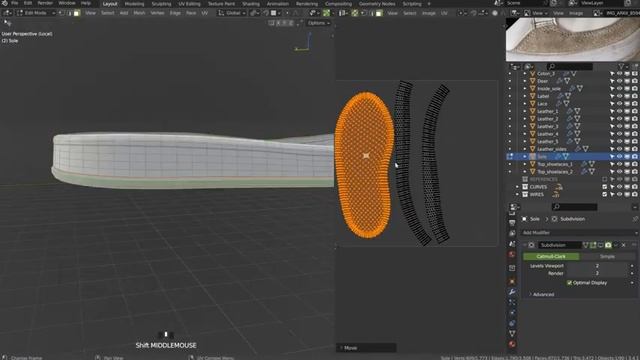The width and height of the screenshot is (640, 360).
Task: Expand the CURVES collection
Action: pyautogui.click(x=518, y=187)
